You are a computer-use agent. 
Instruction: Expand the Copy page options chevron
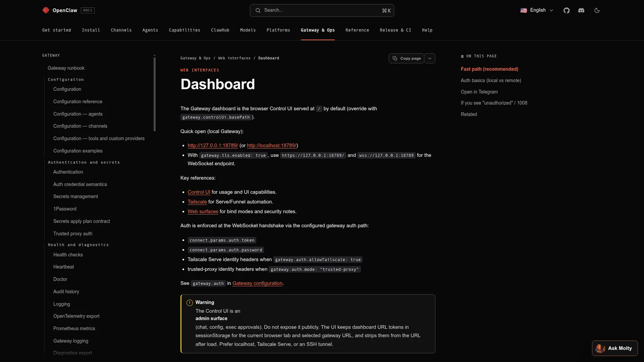click(x=430, y=58)
